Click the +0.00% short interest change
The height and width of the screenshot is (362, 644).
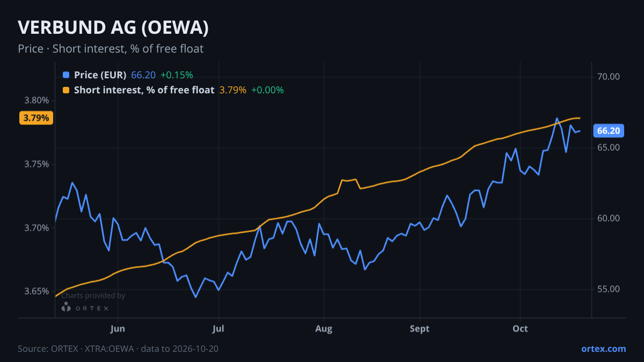click(x=268, y=90)
